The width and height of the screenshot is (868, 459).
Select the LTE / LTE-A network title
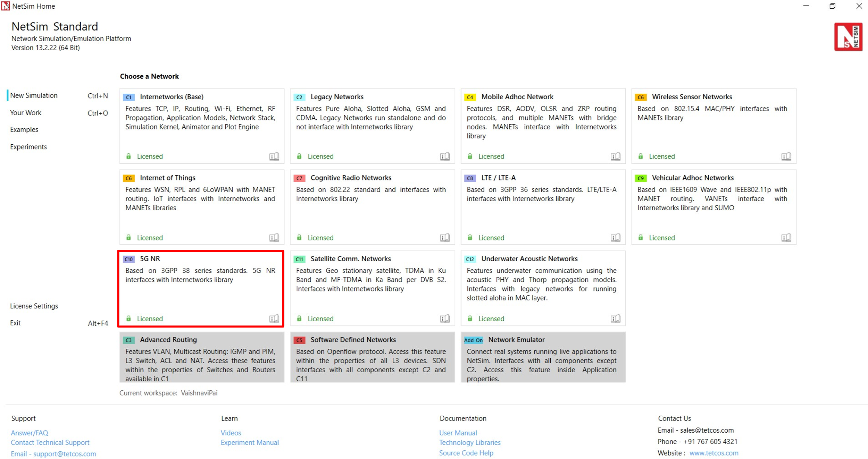pyautogui.click(x=498, y=178)
